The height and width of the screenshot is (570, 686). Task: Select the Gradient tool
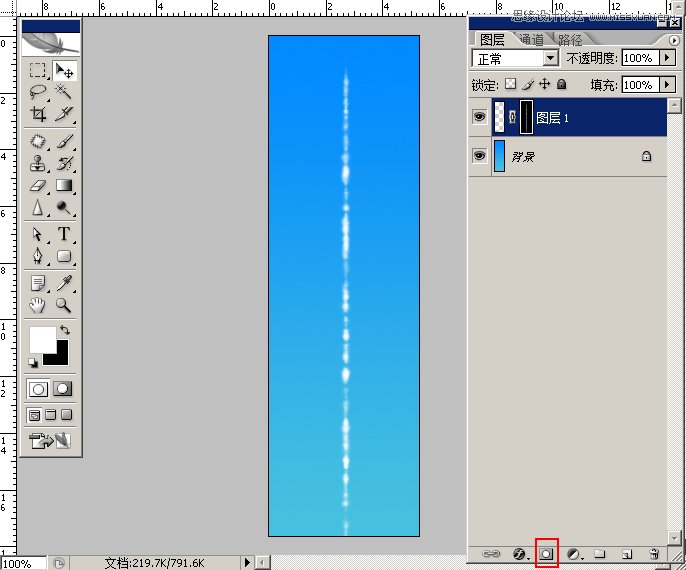(64, 185)
